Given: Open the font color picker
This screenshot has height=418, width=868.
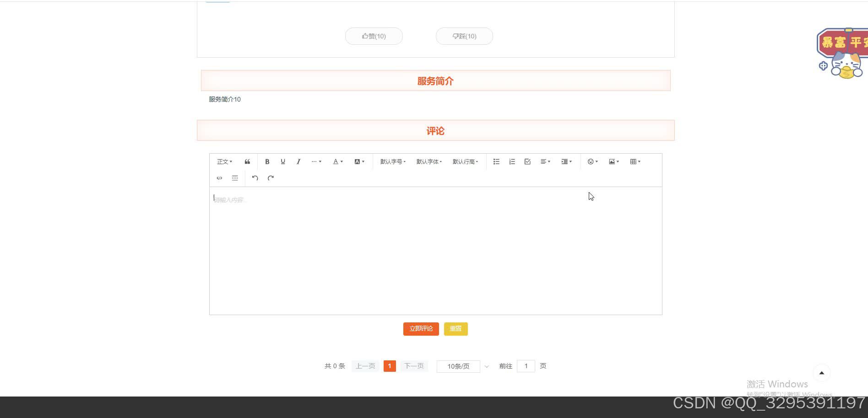Looking at the screenshot, I should pyautogui.click(x=338, y=161).
